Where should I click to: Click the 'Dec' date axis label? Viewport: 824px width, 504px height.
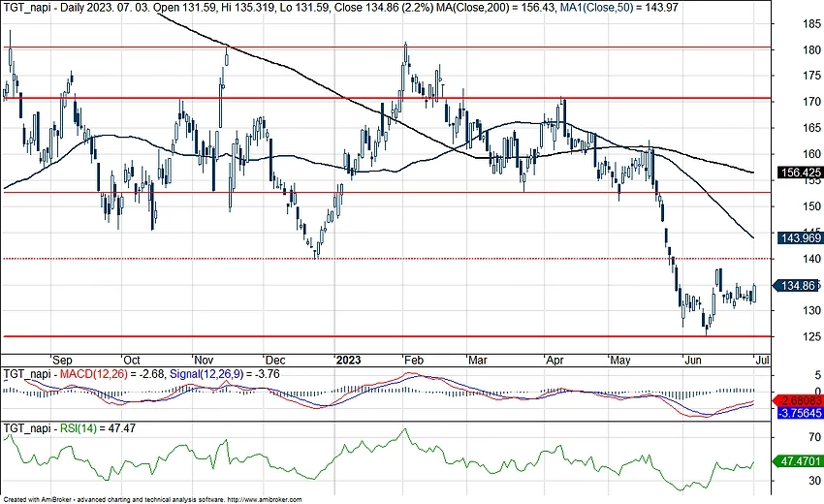(275, 360)
